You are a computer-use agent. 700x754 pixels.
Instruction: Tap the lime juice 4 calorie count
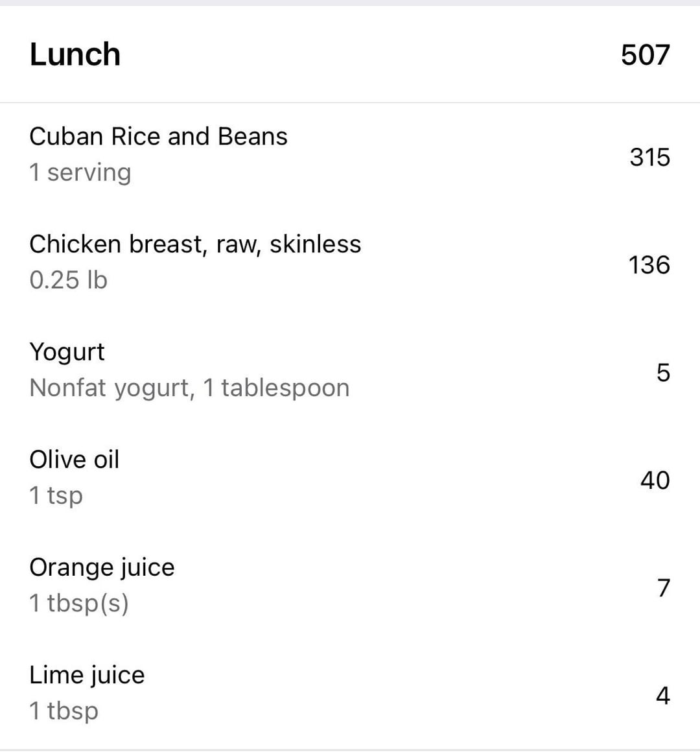click(x=662, y=695)
